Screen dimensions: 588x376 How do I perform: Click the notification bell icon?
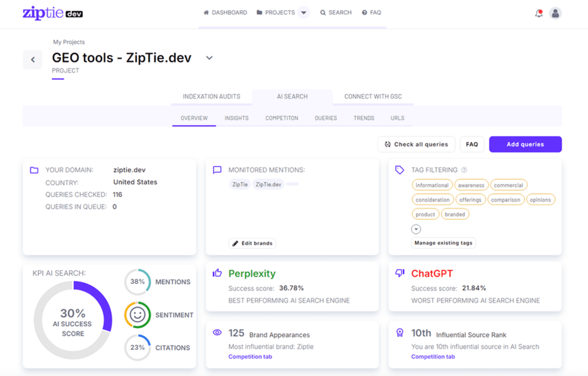point(539,12)
